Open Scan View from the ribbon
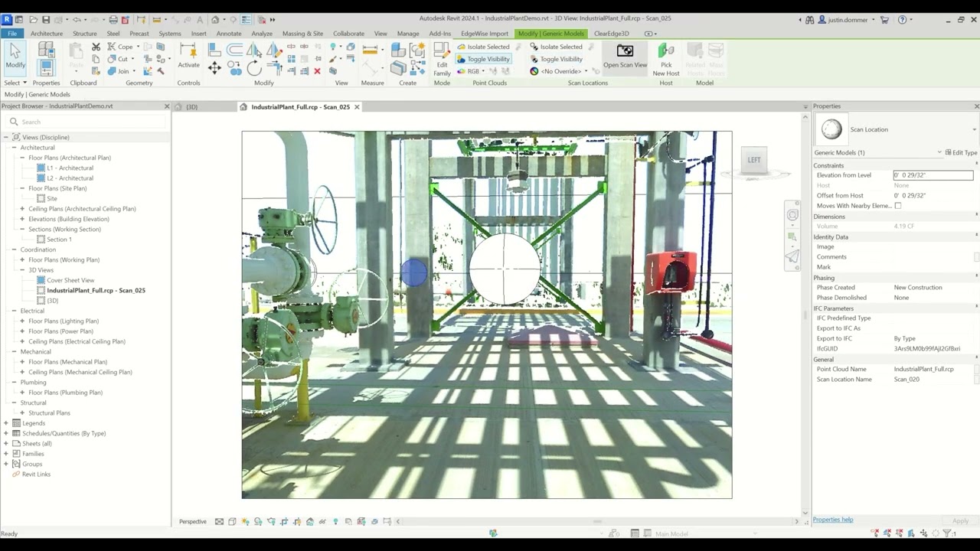The height and width of the screenshot is (551, 980). click(625, 56)
